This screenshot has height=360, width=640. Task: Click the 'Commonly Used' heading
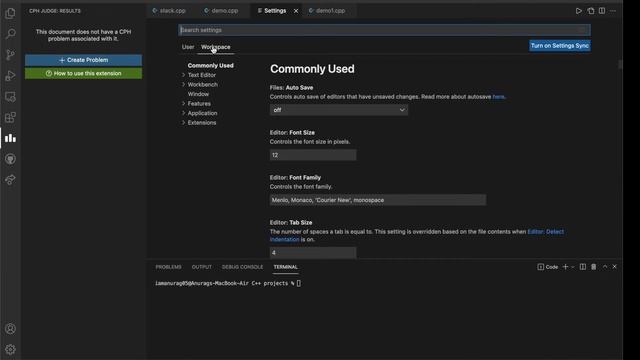coord(312,69)
